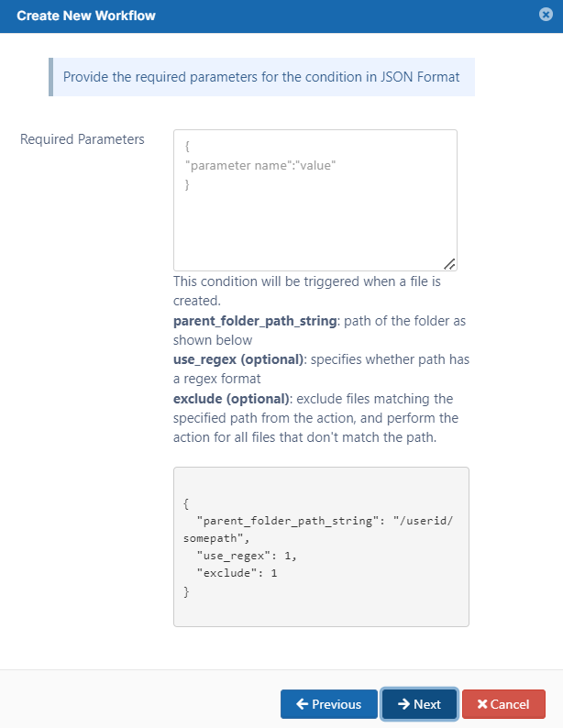Click the bold parent_folder_path_string description term
Image resolution: width=563 pixels, height=728 pixels.
point(254,322)
